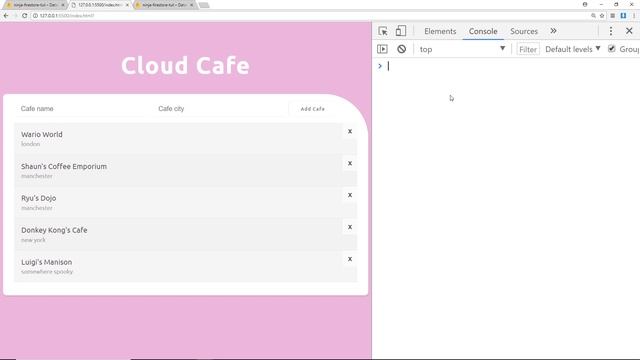This screenshot has width=640, height=360.
Task: Click the london city text
Action: pyautogui.click(x=31, y=144)
